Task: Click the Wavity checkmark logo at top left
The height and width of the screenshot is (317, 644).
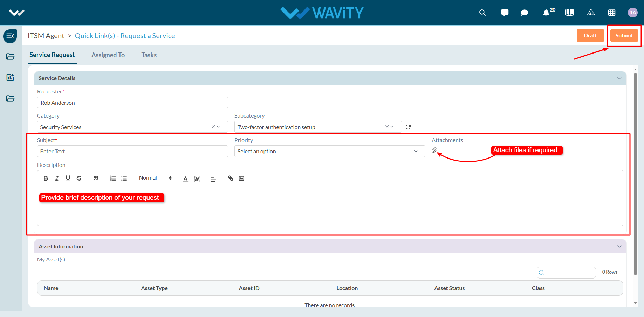Action: (17, 13)
